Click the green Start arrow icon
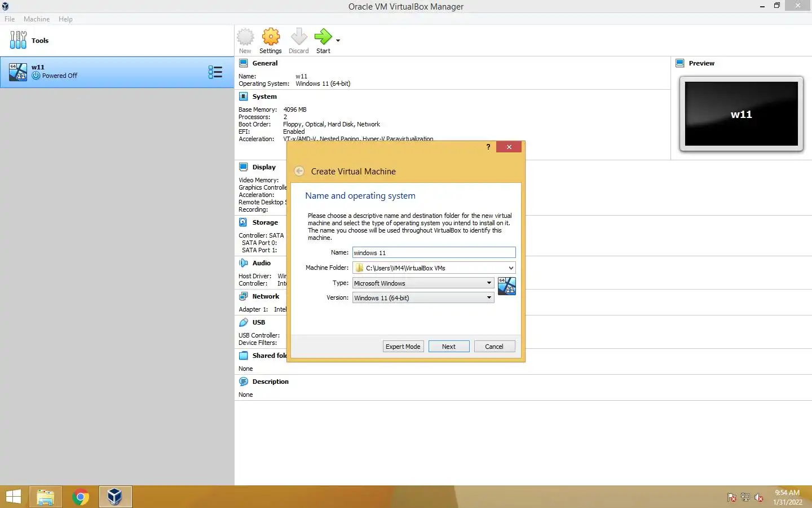The width and height of the screenshot is (812, 508). tap(323, 37)
